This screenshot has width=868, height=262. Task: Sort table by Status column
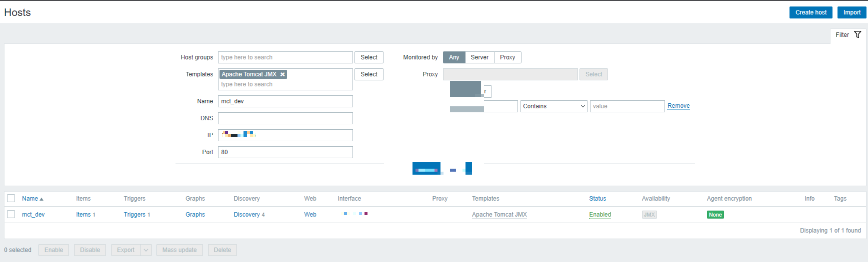tap(597, 199)
